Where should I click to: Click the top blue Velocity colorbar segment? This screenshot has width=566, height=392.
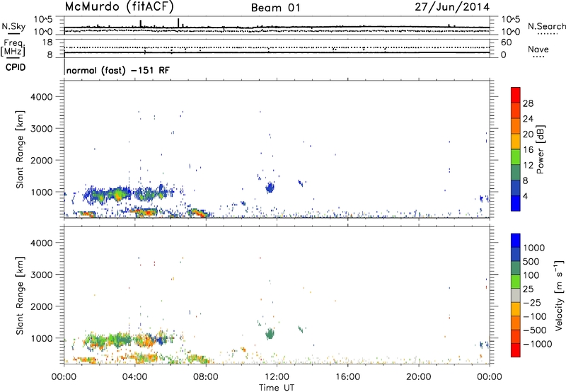pyautogui.click(x=516, y=241)
